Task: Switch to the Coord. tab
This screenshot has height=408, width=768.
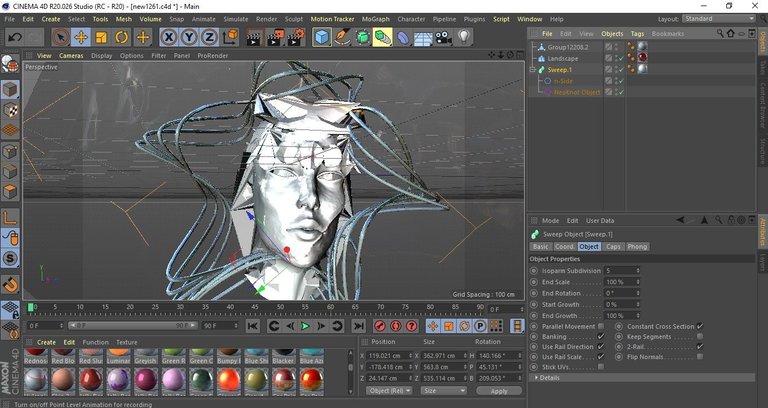Action: tap(564, 246)
